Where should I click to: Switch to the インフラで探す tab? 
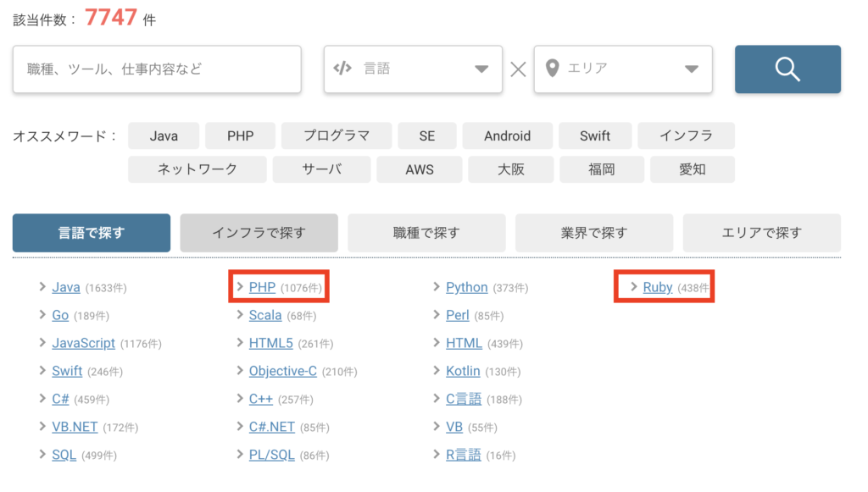(259, 233)
